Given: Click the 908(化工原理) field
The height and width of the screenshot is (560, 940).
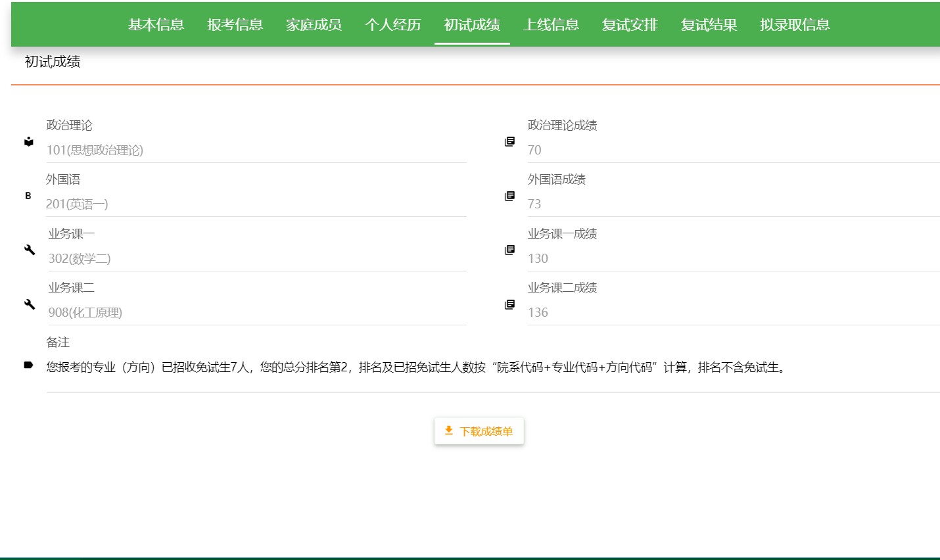Looking at the screenshot, I should coord(257,312).
